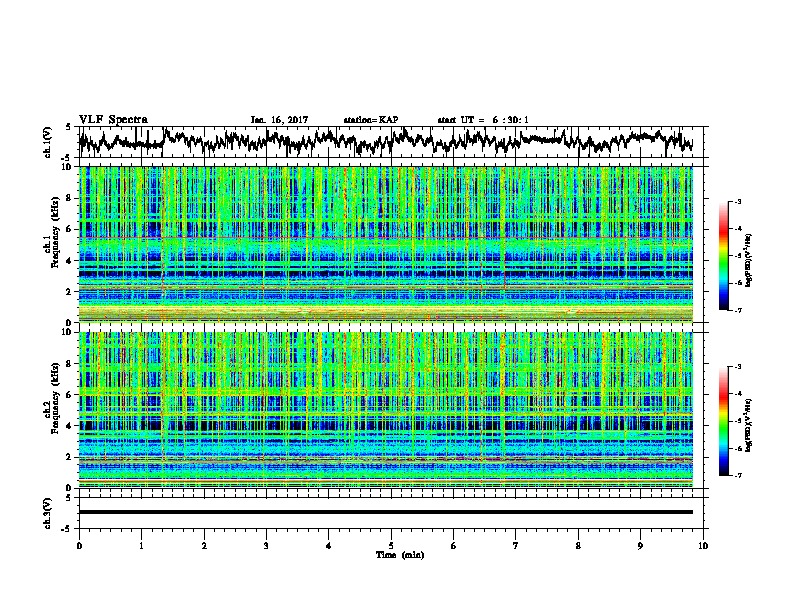Click the "8" kHz tick of ch.1 spectrogram
The width and height of the screenshot is (792, 612).
click(x=71, y=198)
